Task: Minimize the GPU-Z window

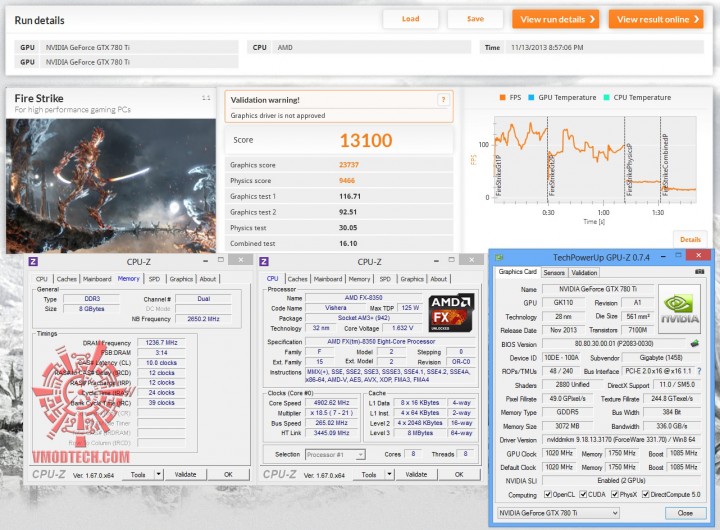Action: tap(663, 256)
